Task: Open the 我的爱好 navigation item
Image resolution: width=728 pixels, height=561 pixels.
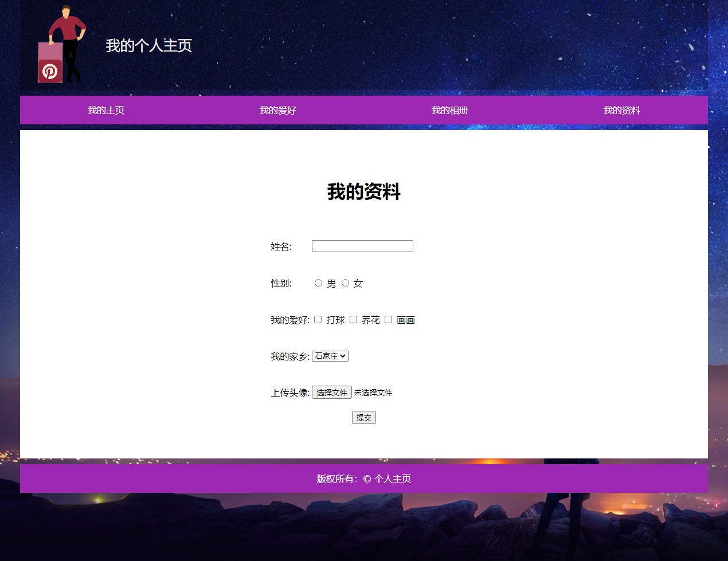Action: 278,110
